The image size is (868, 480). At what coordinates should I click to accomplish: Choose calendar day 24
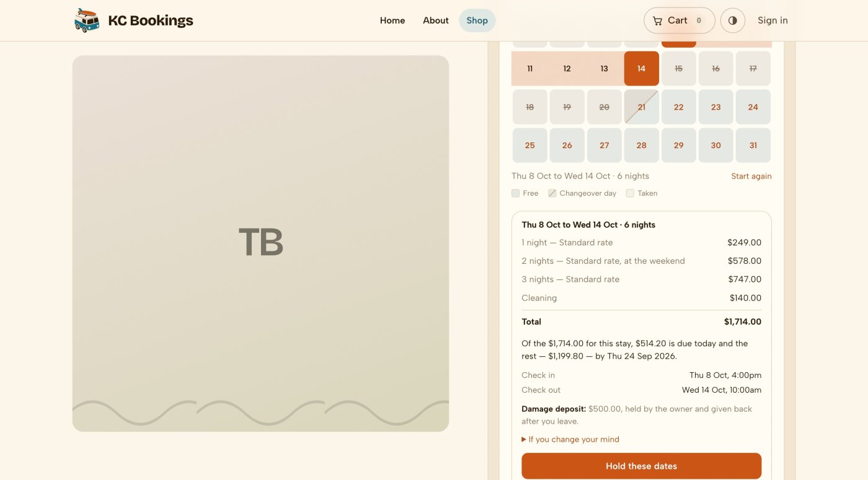point(753,107)
